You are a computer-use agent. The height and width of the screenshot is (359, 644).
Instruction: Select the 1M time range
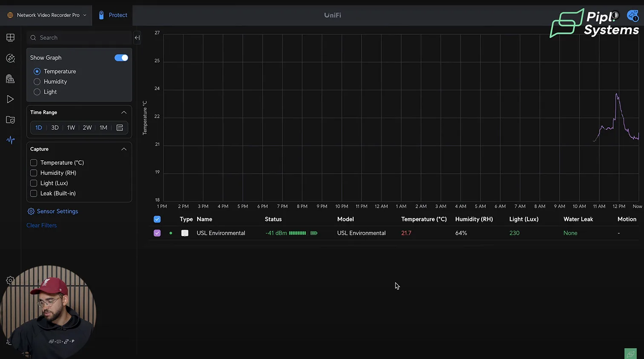(x=103, y=127)
